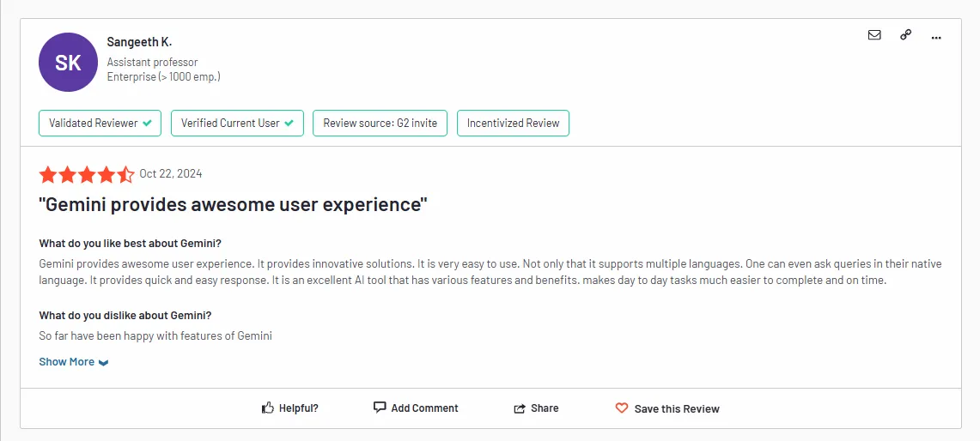Click Add Comment

click(x=416, y=408)
